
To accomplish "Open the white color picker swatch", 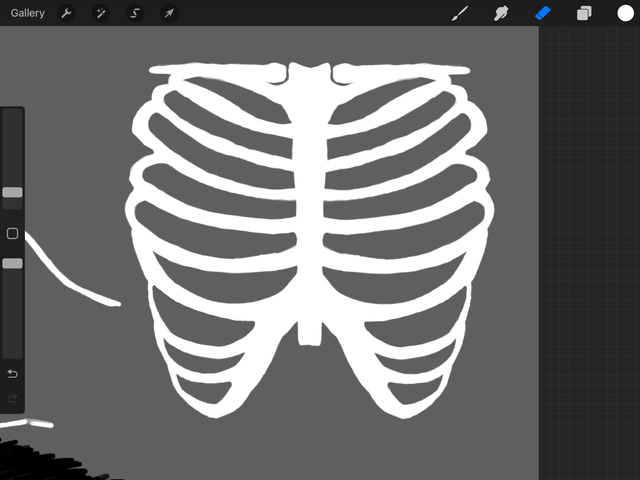I will pos(625,13).
